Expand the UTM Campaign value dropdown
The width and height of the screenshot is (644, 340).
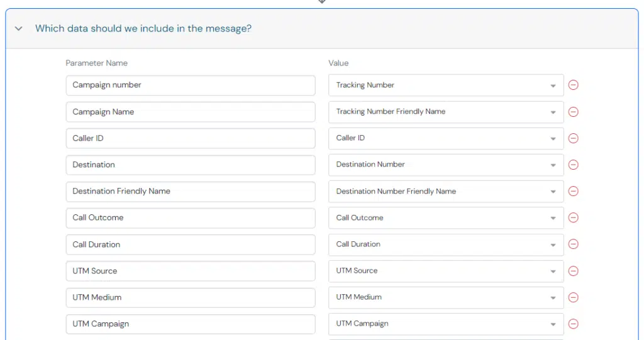click(x=446, y=324)
